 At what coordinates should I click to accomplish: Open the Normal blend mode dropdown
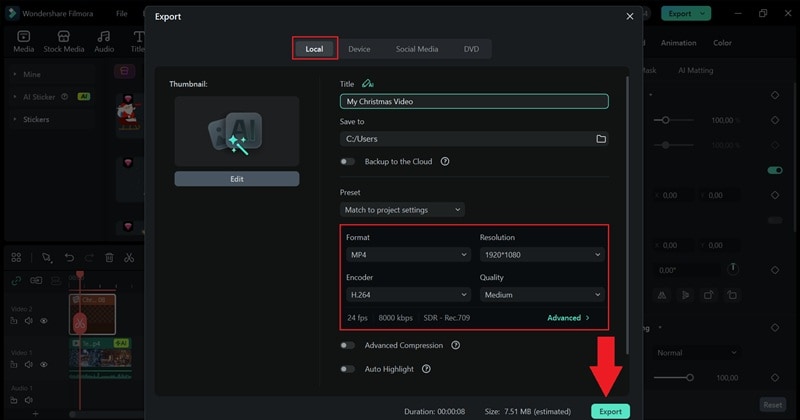click(x=696, y=353)
